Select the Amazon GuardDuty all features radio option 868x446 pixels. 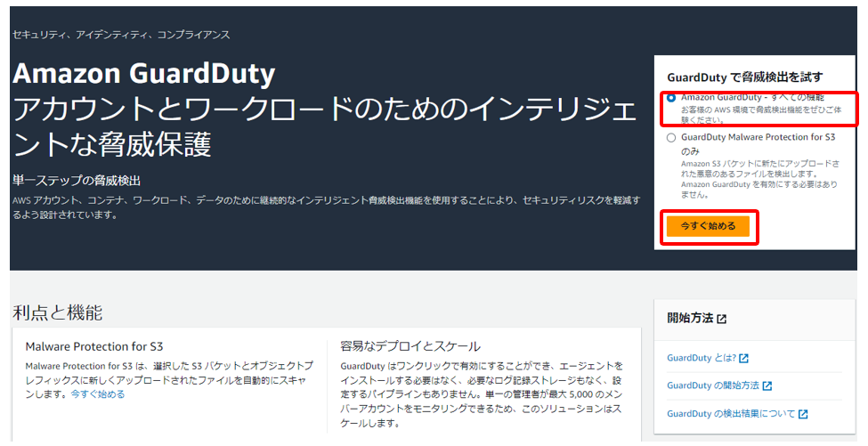click(x=671, y=98)
